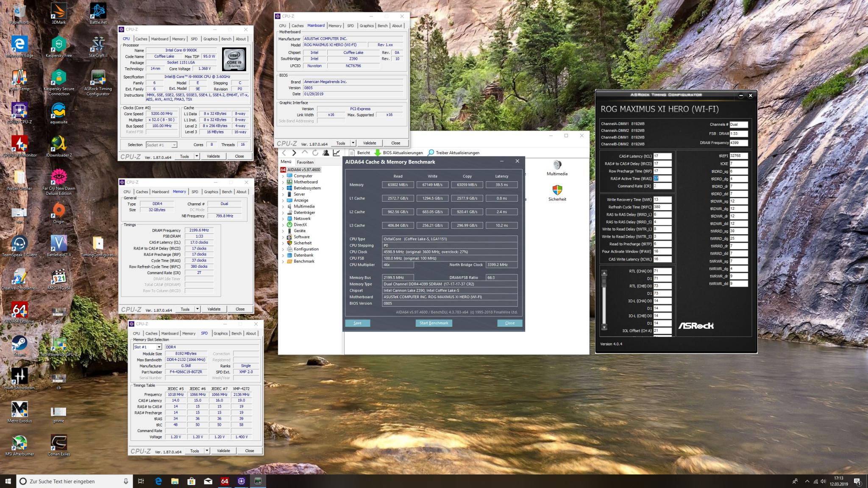The width and height of the screenshot is (868, 488).
Task: Click the AIDA64 taskbar icon
Action: [x=225, y=481]
